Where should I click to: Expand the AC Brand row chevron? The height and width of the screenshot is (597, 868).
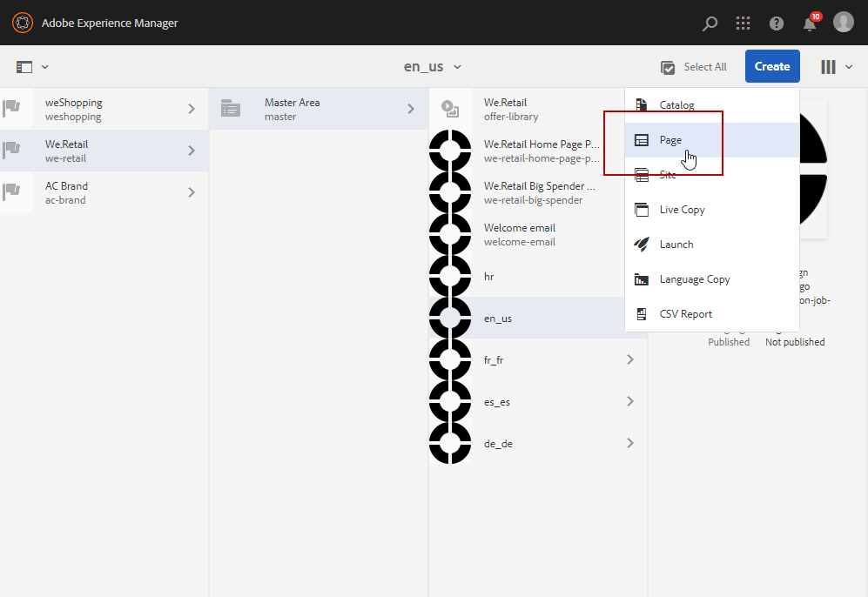click(192, 192)
